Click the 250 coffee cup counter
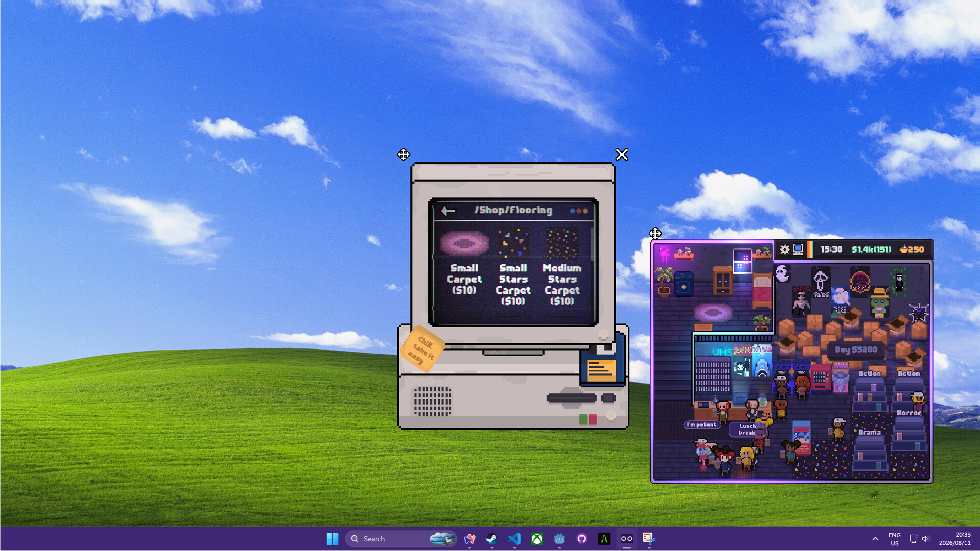 pos(912,249)
